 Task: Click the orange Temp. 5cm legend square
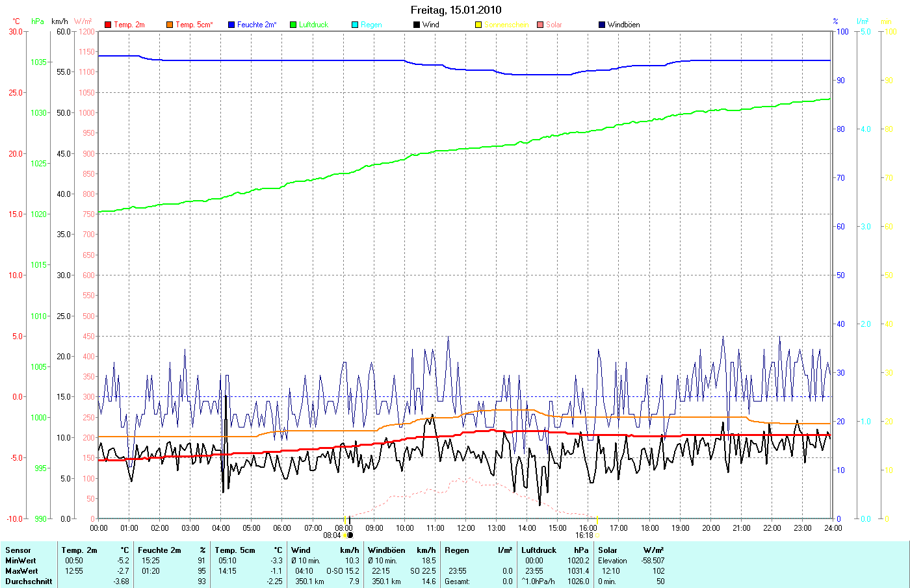tap(170, 25)
